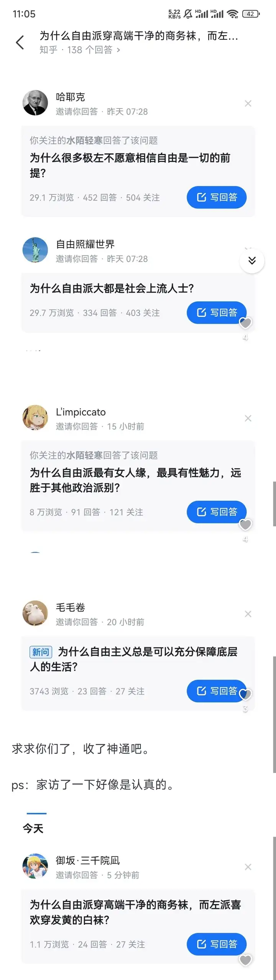Open 毛毛卷's avatar
Viewport: 276px width, 980px height.
coord(35,613)
